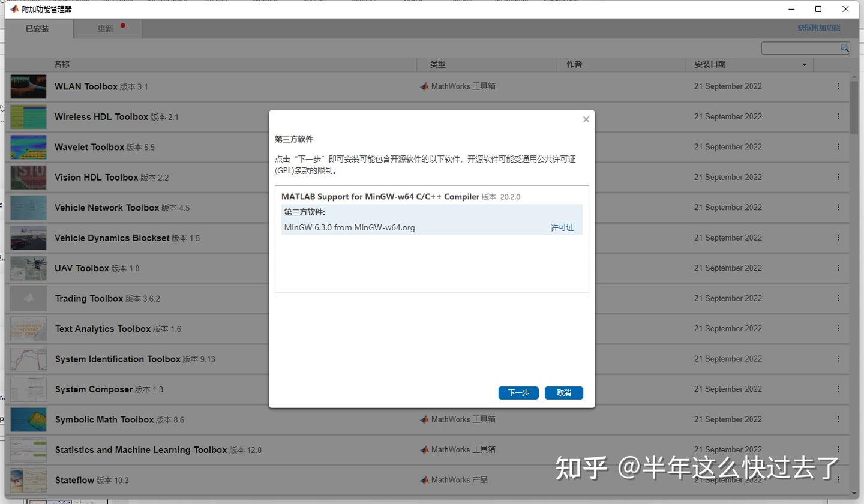Select the Trading Toolbox thumbnail
The height and width of the screenshot is (504, 864).
[x=28, y=298]
